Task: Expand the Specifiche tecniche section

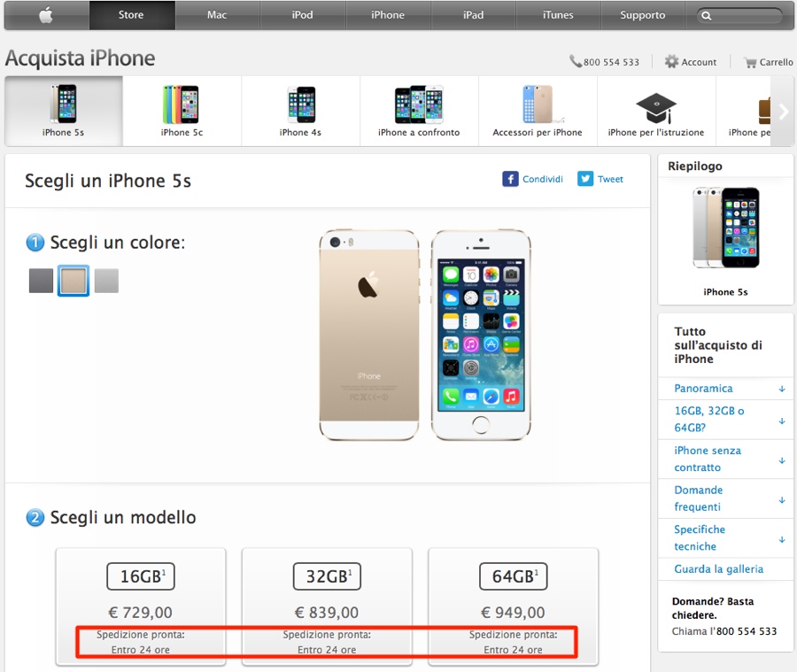Action: (x=726, y=537)
